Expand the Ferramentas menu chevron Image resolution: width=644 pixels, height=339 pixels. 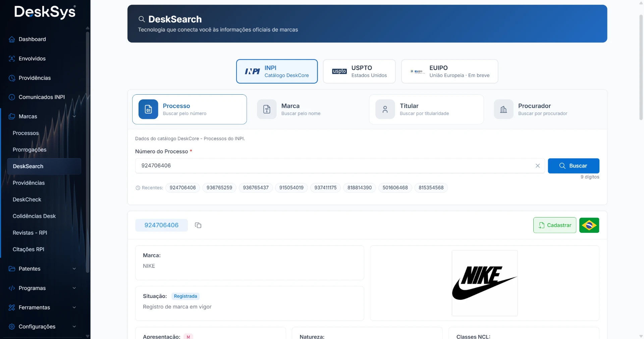(74, 307)
